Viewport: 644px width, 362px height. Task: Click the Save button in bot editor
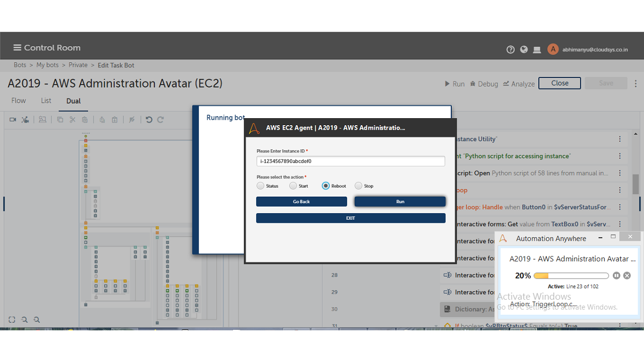(x=606, y=83)
